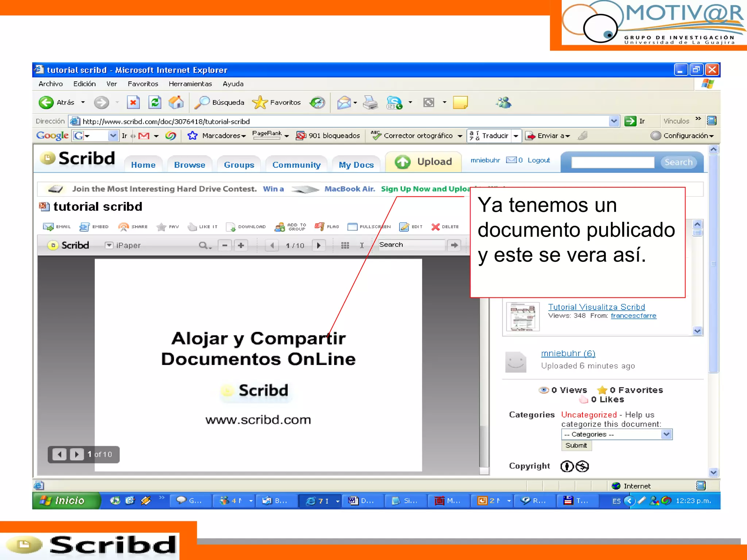The image size is (747, 560).
Task: Click the green Upload button
Action: [423, 162]
